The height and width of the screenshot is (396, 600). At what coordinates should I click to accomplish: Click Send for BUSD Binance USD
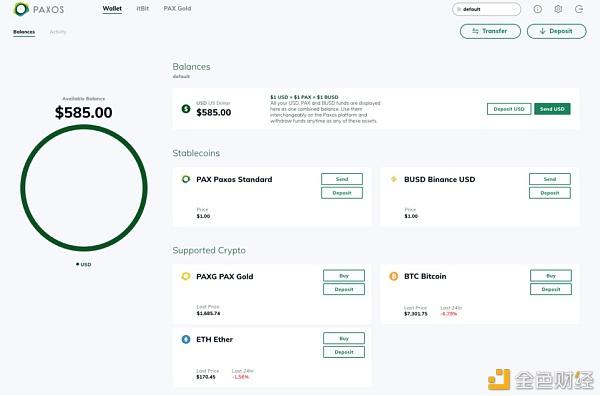(550, 179)
